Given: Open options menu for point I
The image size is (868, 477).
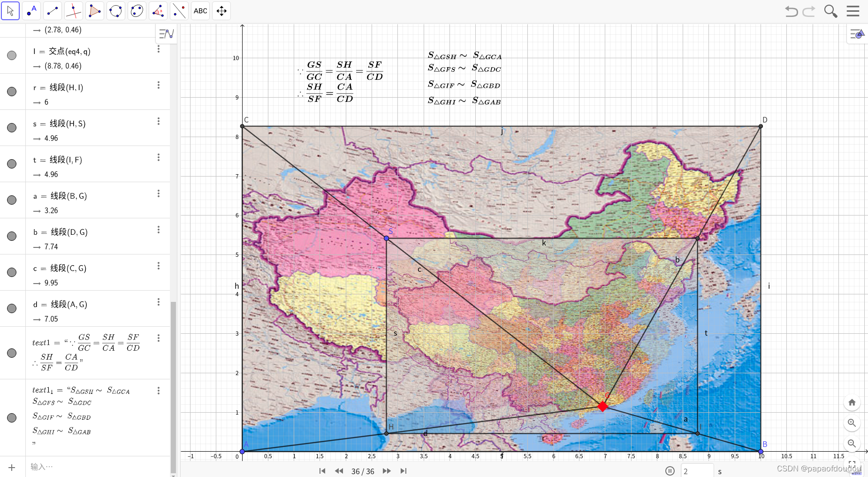Looking at the screenshot, I should (x=159, y=49).
